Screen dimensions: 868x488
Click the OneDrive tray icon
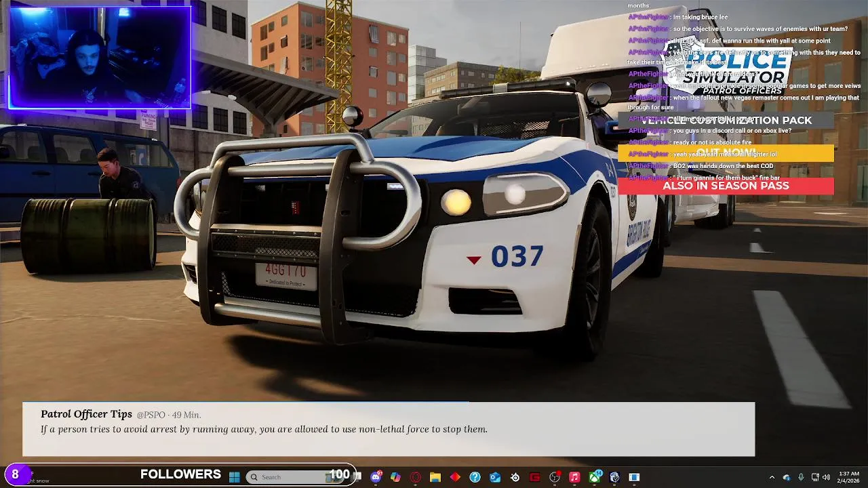[x=787, y=477]
